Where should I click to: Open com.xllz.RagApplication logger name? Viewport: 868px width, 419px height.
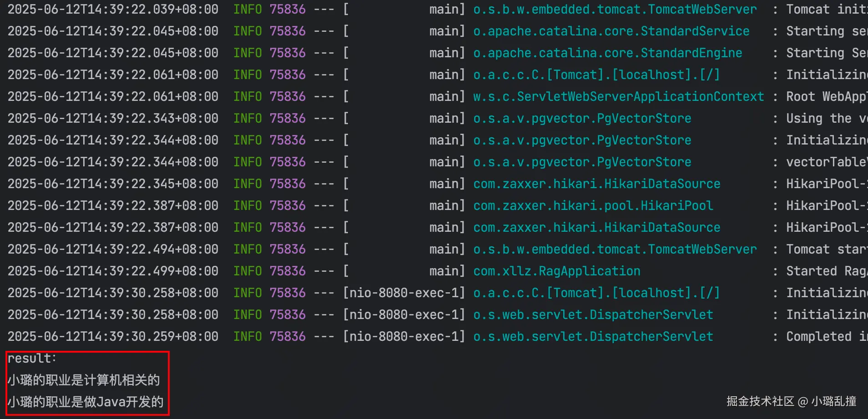(556, 271)
